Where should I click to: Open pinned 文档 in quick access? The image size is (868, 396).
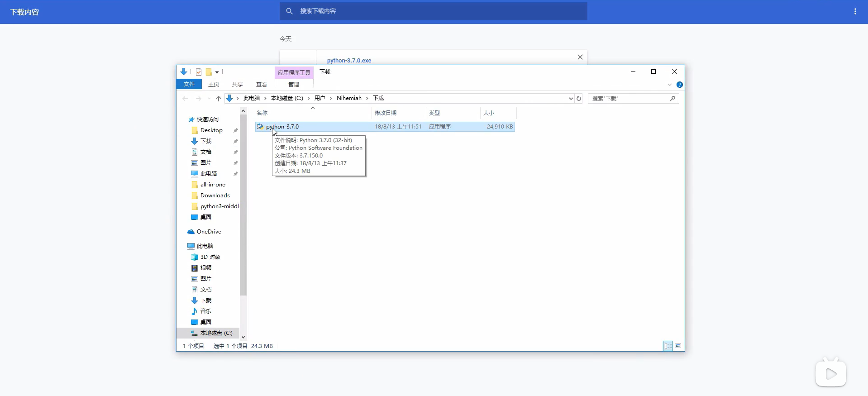tap(206, 152)
